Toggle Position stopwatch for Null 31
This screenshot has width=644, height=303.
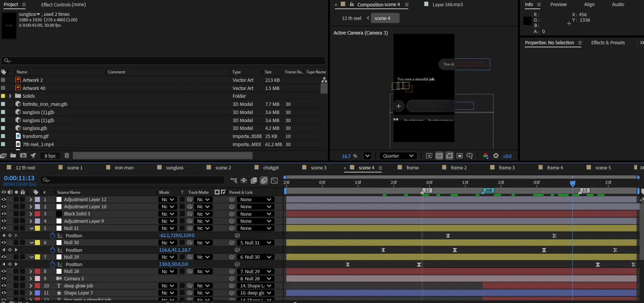52,235
